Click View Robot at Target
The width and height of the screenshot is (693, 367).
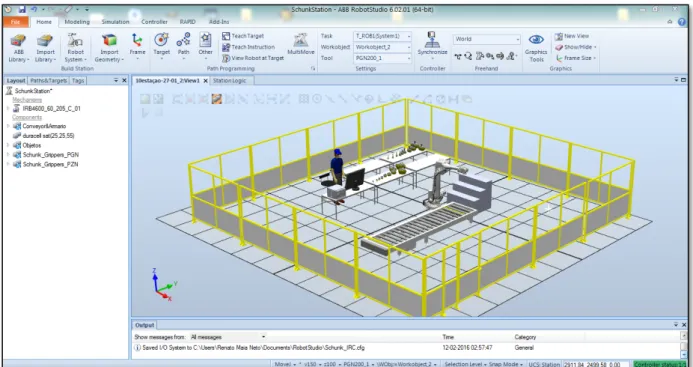253,58
